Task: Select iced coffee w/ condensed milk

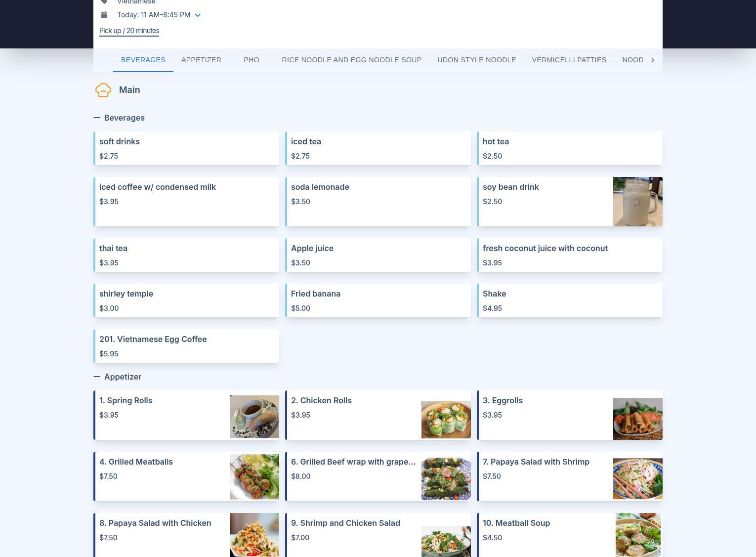Action: tap(186, 202)
